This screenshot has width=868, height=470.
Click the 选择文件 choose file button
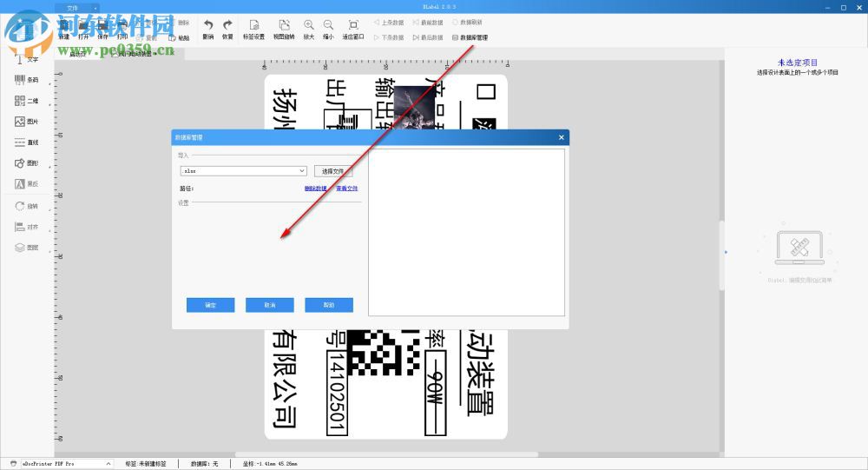pyautogui.click(x=332, y=170)
